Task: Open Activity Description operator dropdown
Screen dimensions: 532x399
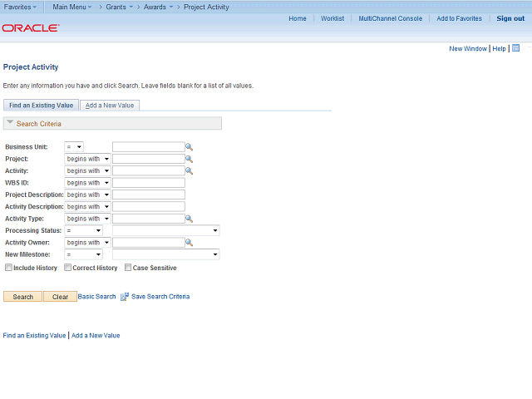Action: 87,207
